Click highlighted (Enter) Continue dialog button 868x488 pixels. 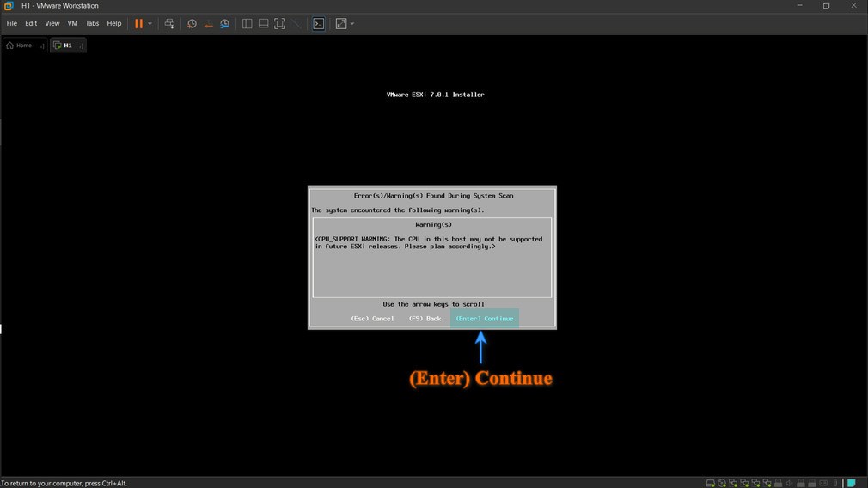pyautogui.click(x=485, y=319)
